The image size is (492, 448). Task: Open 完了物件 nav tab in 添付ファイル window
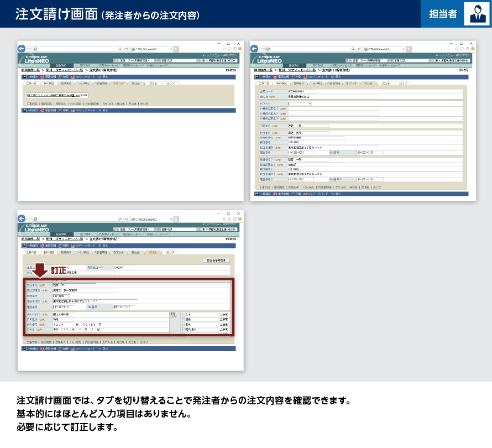84,64
